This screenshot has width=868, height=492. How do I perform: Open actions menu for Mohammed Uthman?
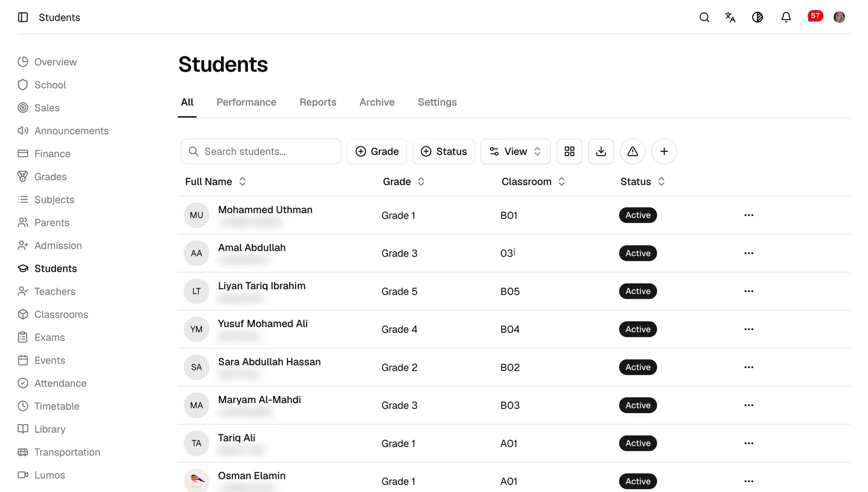coord(749,215)
